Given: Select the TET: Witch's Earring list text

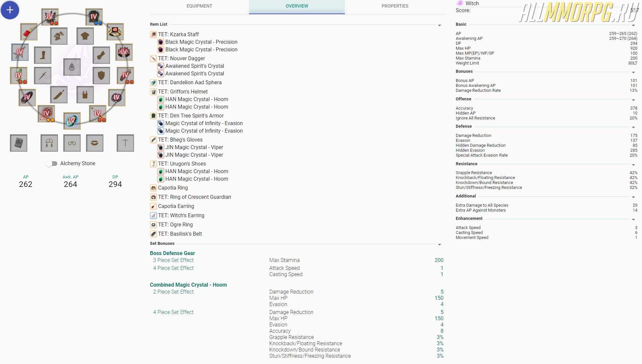Looking at the screenshot, I should pos(181,215).
